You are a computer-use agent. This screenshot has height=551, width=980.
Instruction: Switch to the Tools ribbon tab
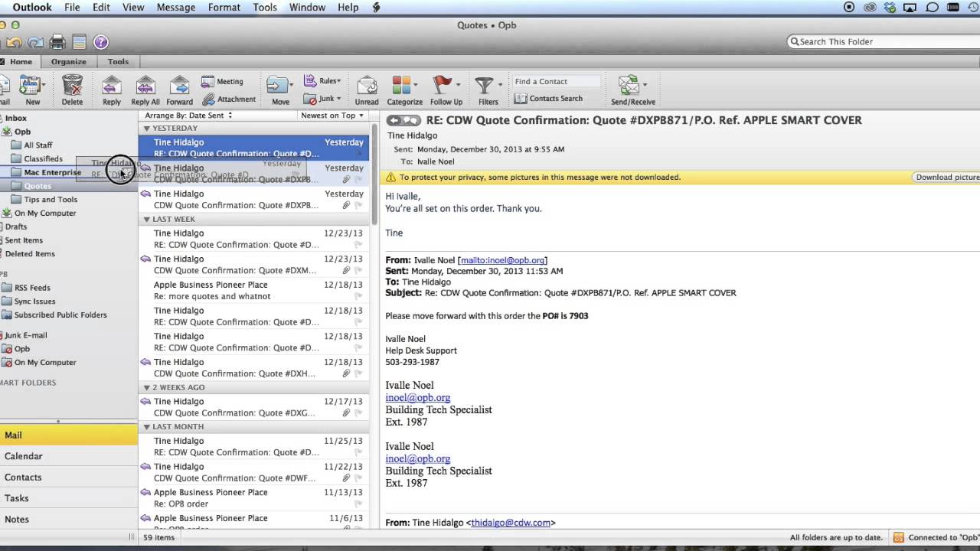click(118, 62)
